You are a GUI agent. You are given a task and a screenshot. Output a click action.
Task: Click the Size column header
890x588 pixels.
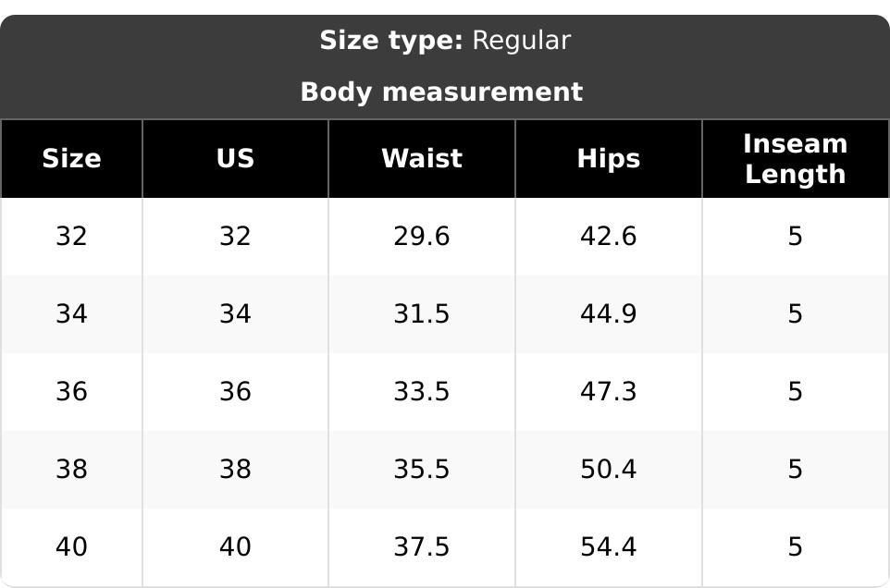(x=71, y=159)
